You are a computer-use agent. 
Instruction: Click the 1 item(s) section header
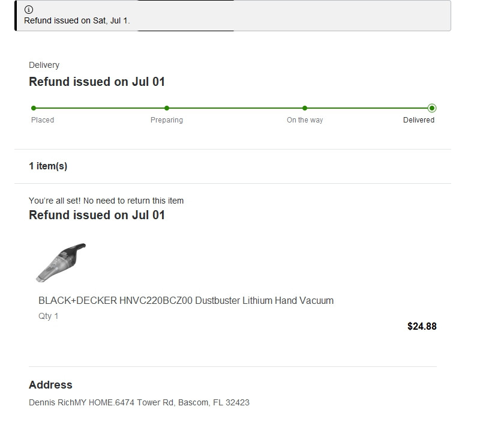click(x=48, y=166)
